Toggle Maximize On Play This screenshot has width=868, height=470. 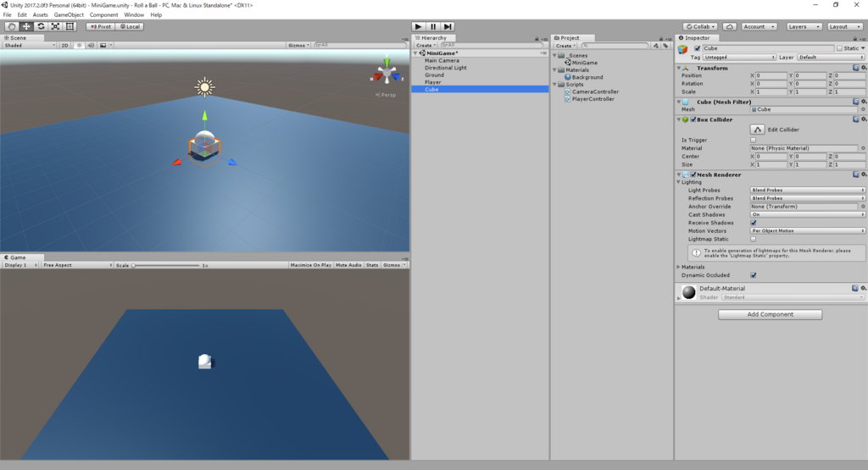click(310, 265)
